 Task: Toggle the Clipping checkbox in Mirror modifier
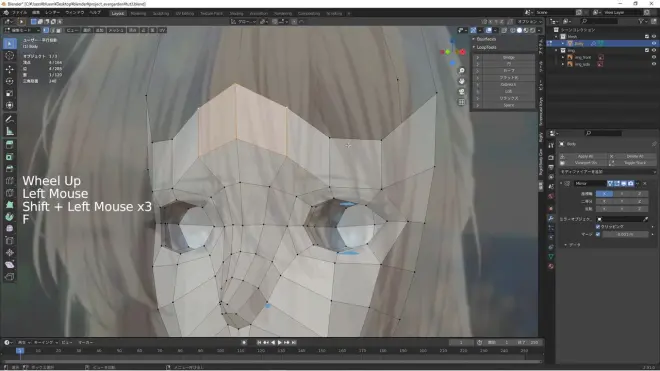(598, 227)
